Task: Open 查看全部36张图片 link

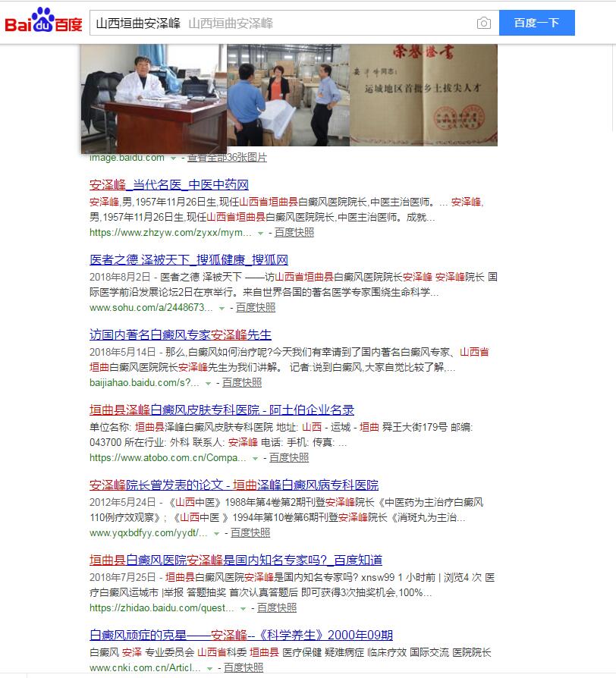Action: coord(227,158)
